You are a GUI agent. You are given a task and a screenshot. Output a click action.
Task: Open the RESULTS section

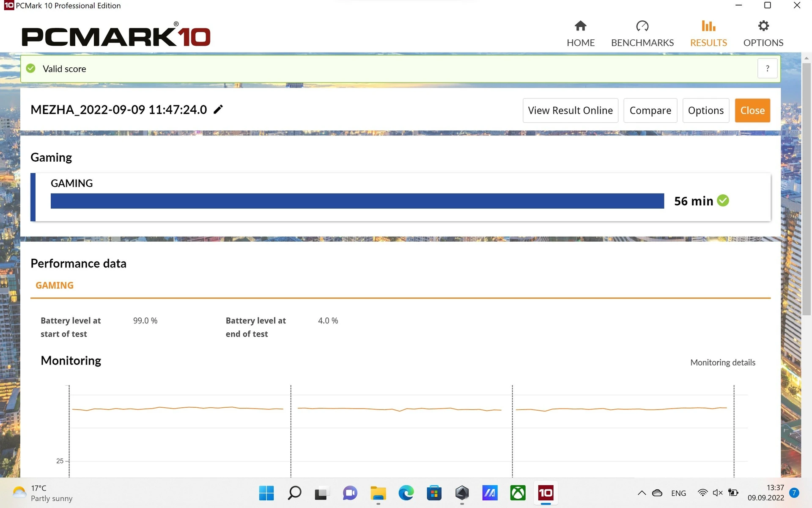pos(708,34)
